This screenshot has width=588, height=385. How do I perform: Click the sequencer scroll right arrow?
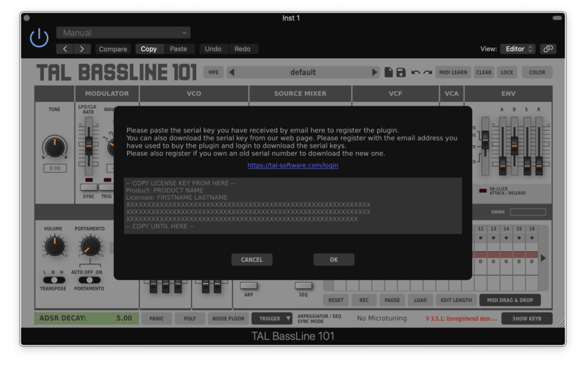pyautogui.click(x=543, y=258)
